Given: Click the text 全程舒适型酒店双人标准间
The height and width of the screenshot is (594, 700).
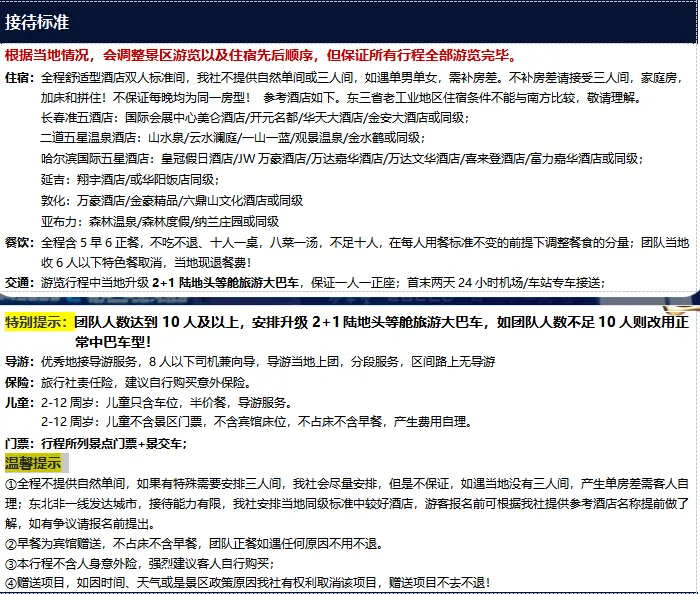Looking at the screenshot, I should [113, 78].
